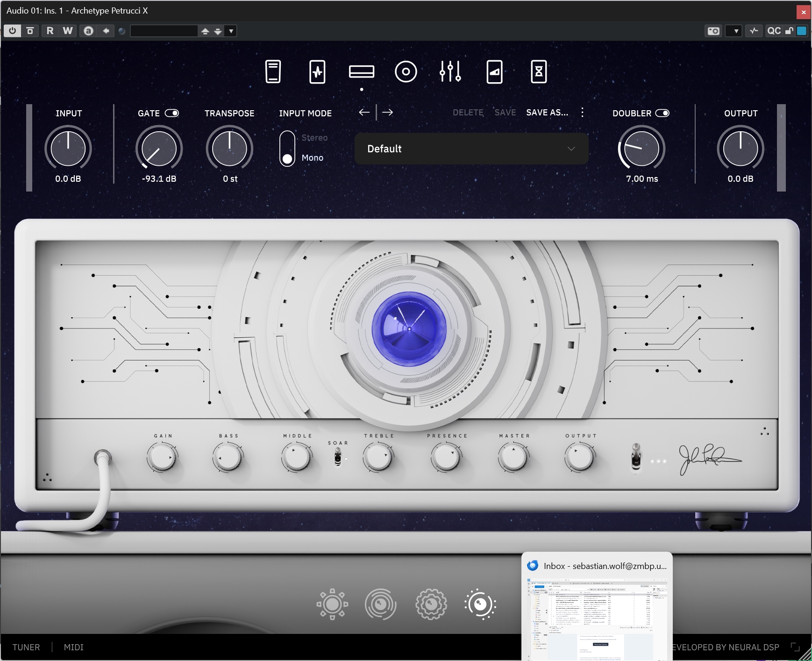Flip the amp power toggle switch
Screen dimensions: 812x661
tap(636, 456)
